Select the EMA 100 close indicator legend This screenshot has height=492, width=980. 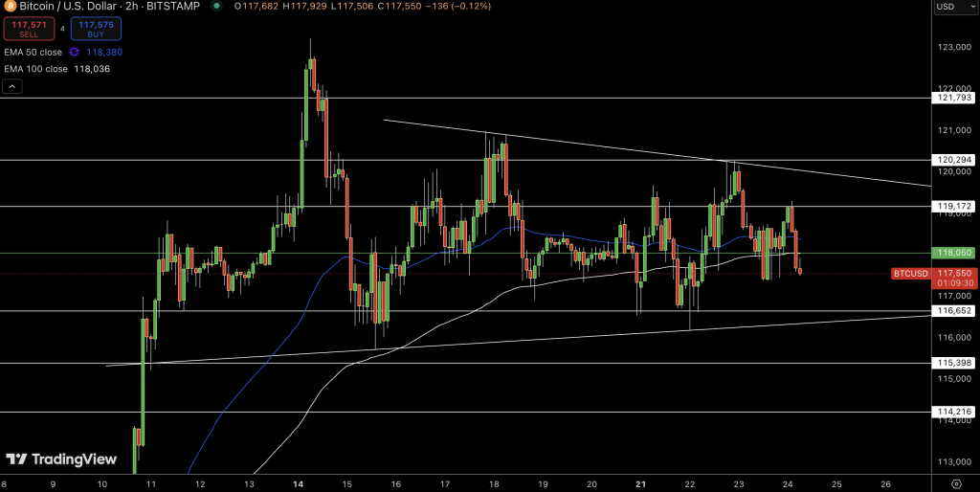[35, 69]
